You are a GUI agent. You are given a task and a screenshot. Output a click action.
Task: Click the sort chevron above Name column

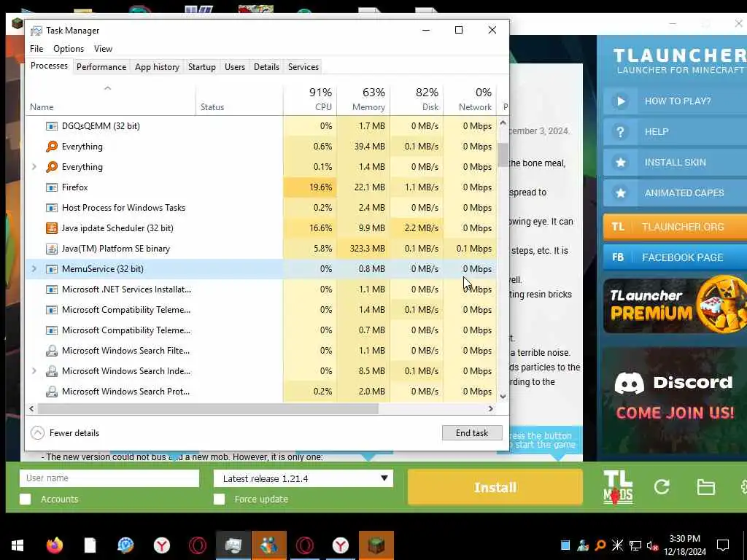click(108, 88)
